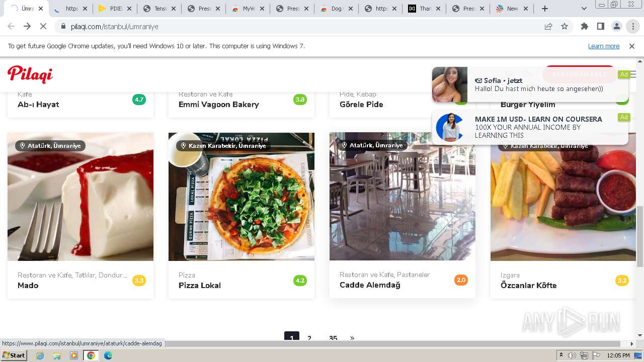Open Emmi Vagoon Bakery listing
The height and width of the screenshot is (362, 644).
pos(219,105)
